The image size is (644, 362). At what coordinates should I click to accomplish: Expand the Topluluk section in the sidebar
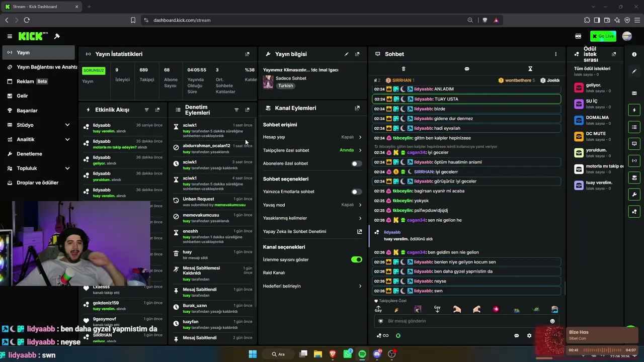pyautogui.click(x=67, y=168)
